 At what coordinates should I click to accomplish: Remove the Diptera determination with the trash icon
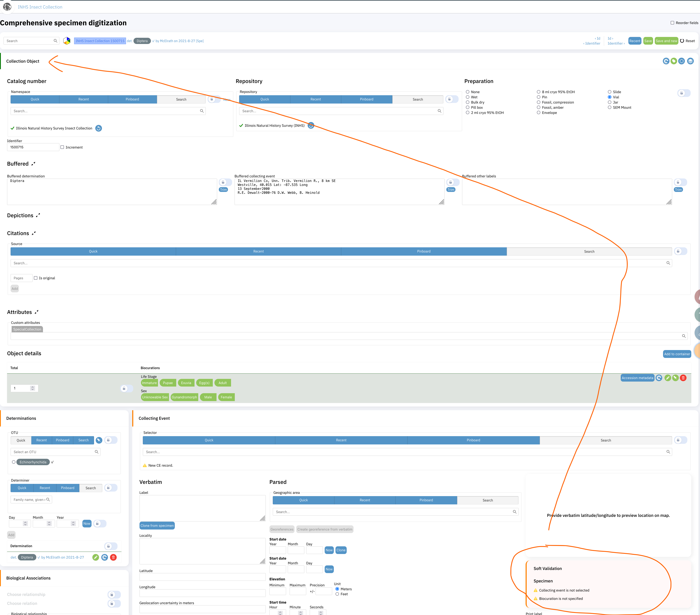pyautogui.click(x=113, y=557)
